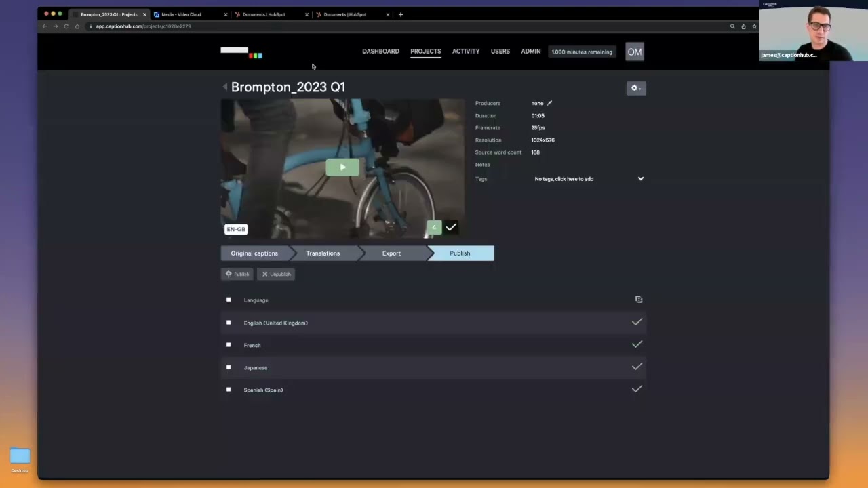Click the white checkmark badge on the video
Viewport: 868px width, 488px height.
click(x=451, y=227)
